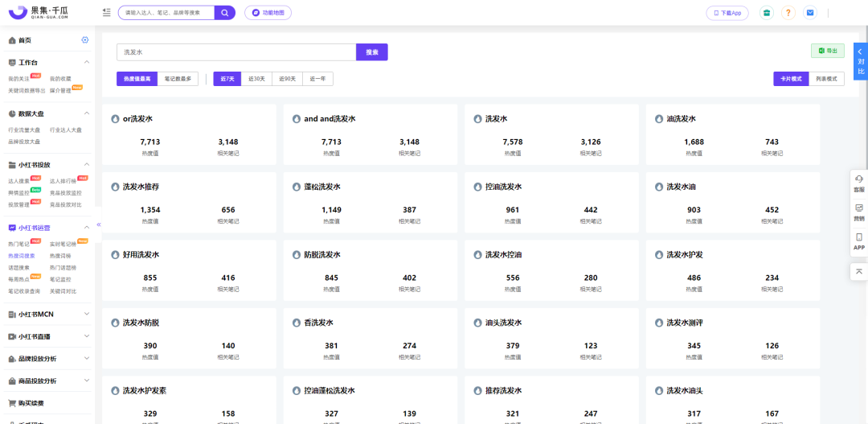Click the 功能地图 button
The image size is (868, 424).
268,12
